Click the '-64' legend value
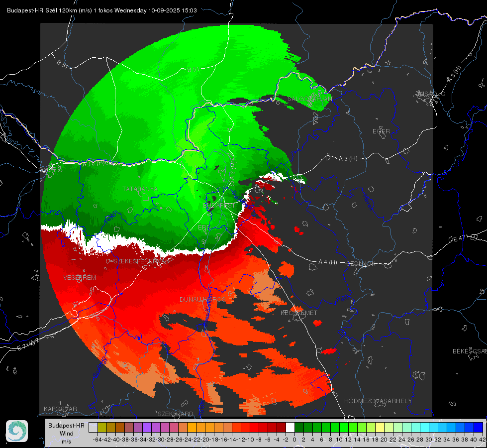 pyautogui.click(x=97, y=440)
